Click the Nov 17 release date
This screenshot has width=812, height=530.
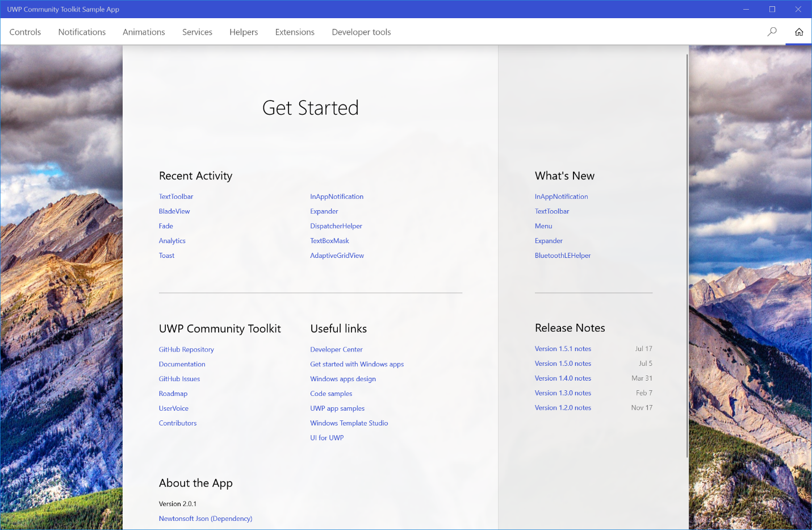642,408
